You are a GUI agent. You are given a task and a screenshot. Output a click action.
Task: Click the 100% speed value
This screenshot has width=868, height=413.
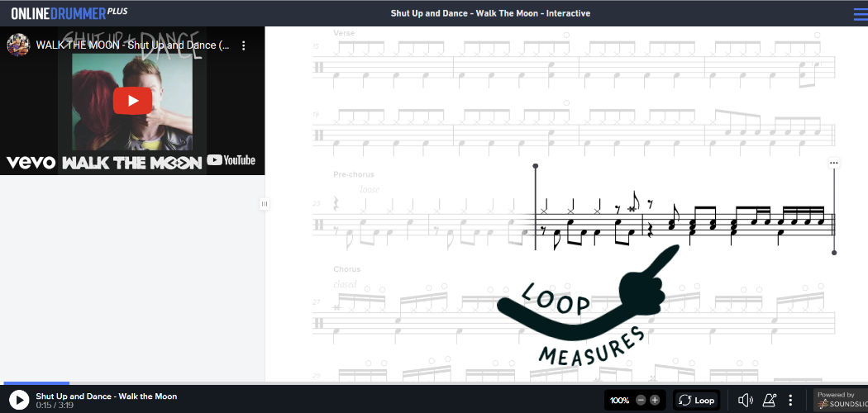click(619, 401)
